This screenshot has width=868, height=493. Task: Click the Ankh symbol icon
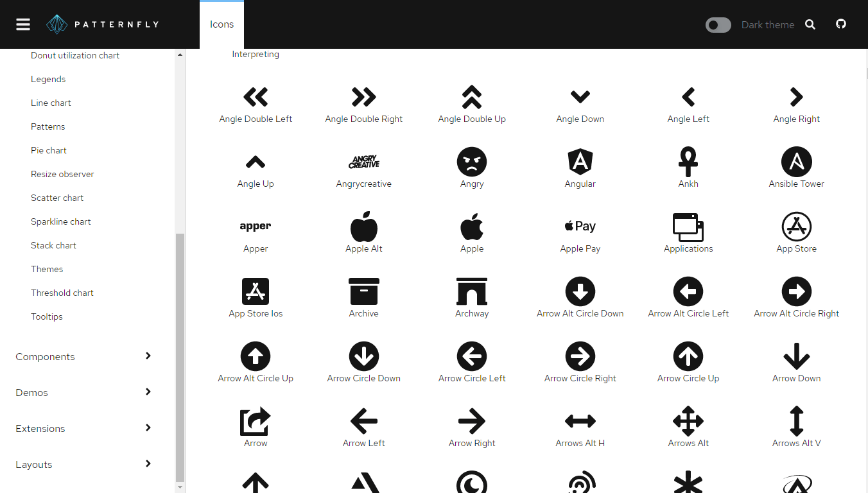[x=688, y=162]
